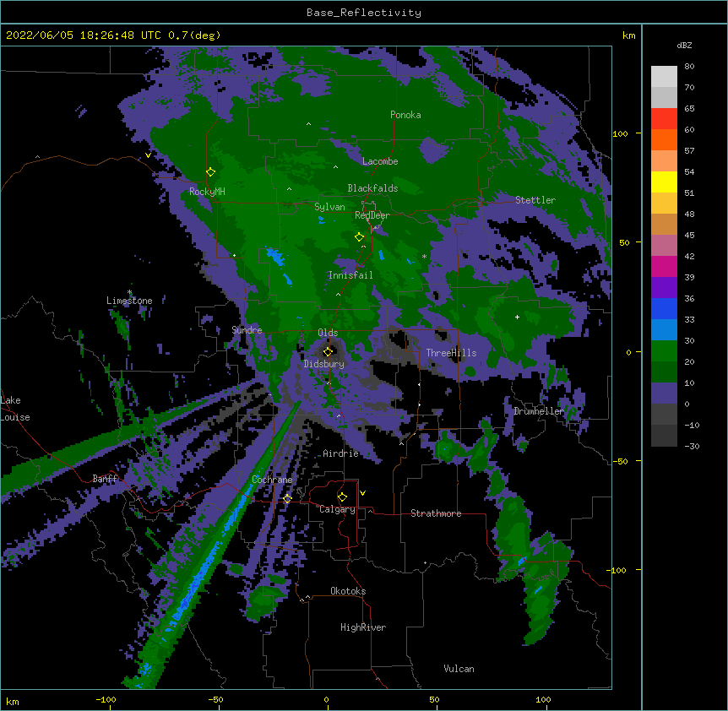Click white plus marker north of Drumheller
This screenshot has width=728, height=711.
point(517,317)
